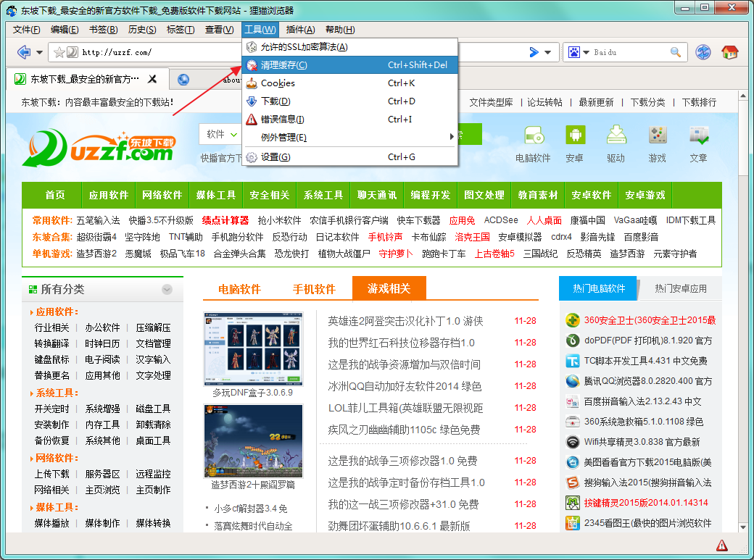Click the red house home icon
Viewport: 754px width, 560px height.
click(729, 52)
